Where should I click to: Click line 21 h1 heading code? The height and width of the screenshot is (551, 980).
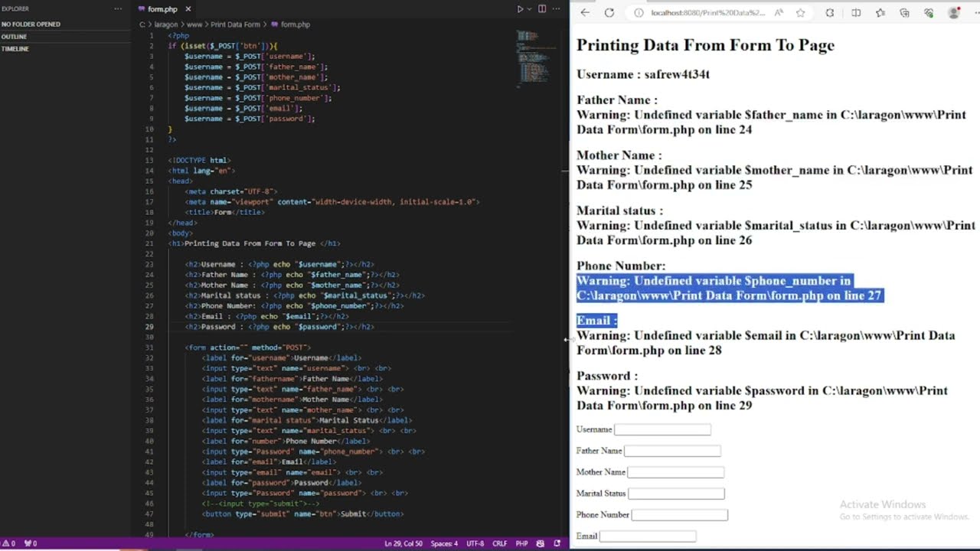pos(254,243)
